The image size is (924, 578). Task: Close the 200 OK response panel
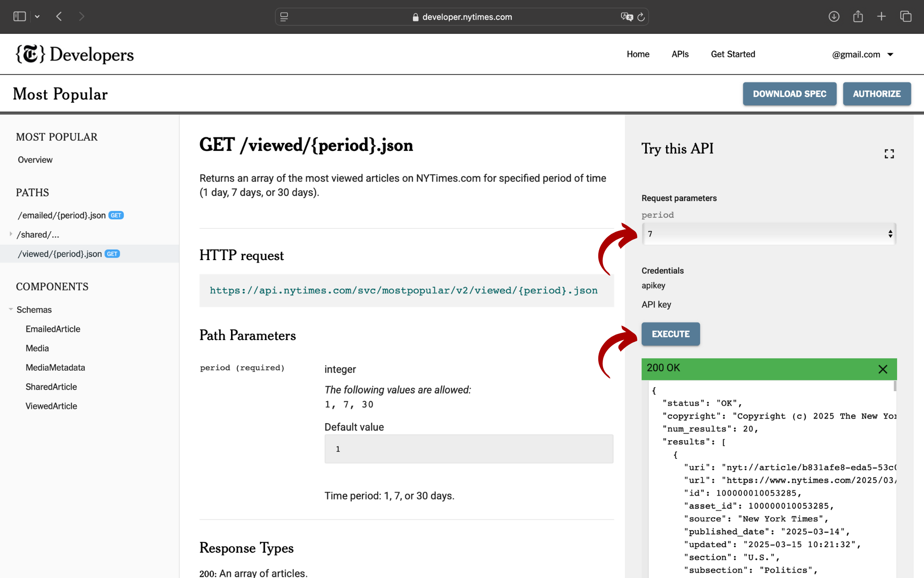pos(883,369)
